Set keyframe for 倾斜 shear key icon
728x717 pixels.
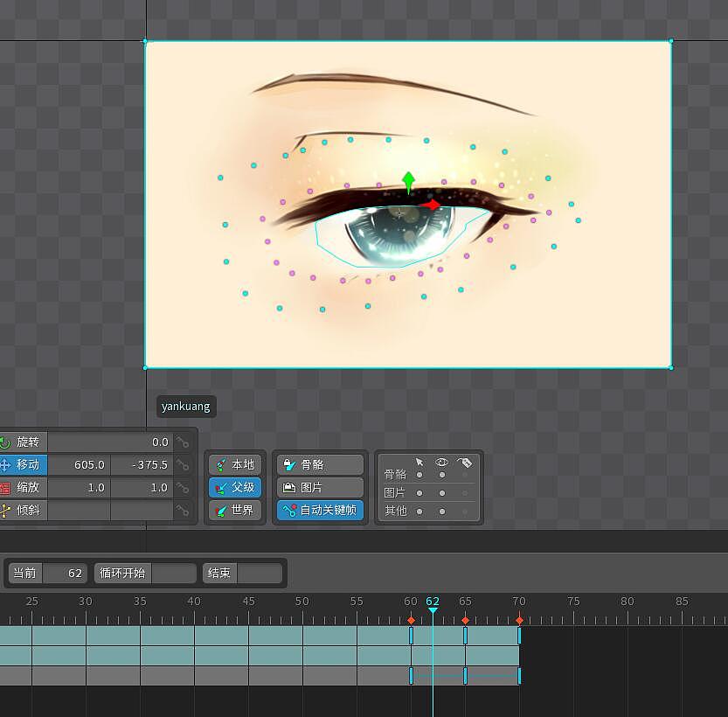tap(183, 511)
